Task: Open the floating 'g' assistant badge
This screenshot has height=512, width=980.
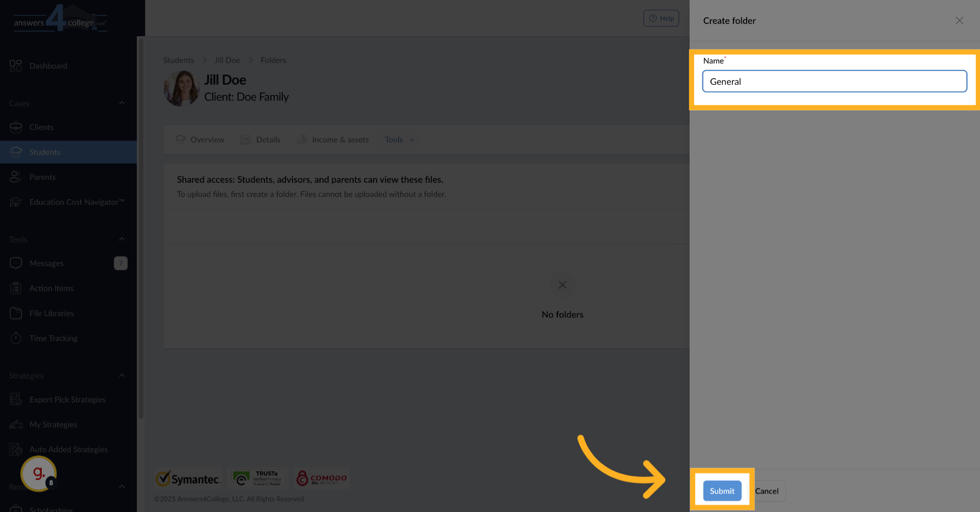Action: tap(39, 474)
